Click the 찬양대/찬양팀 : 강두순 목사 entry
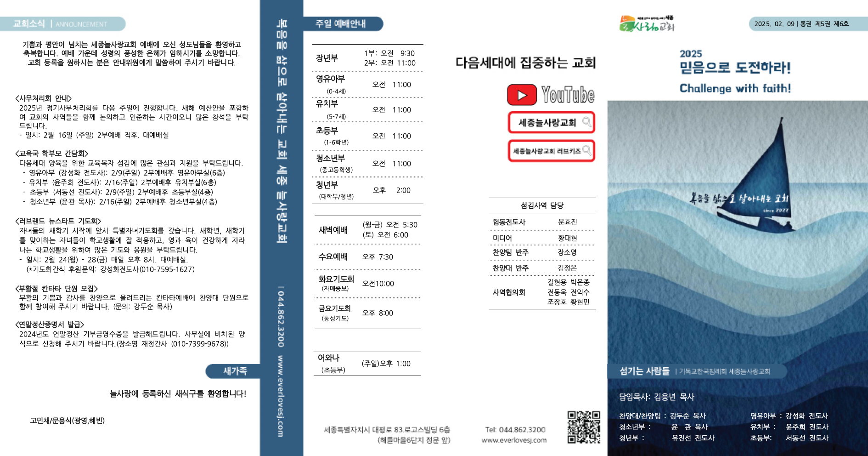The image size is (868, 456). coord(662,416)
